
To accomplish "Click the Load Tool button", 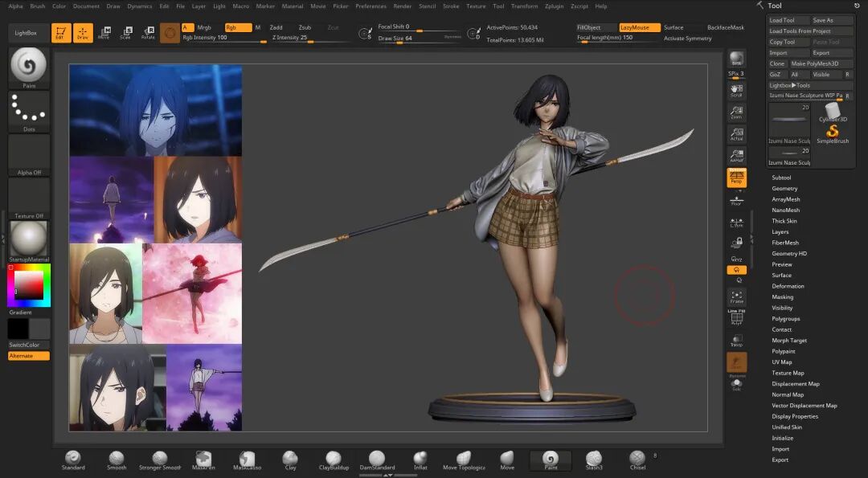I will (x=788, y=20).
